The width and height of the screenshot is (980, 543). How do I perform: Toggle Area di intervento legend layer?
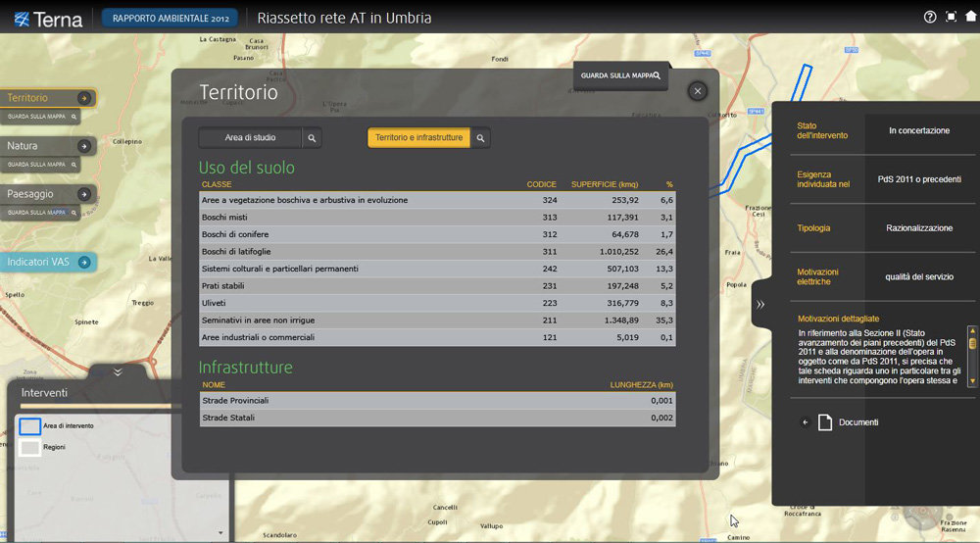tap(30, 426)
